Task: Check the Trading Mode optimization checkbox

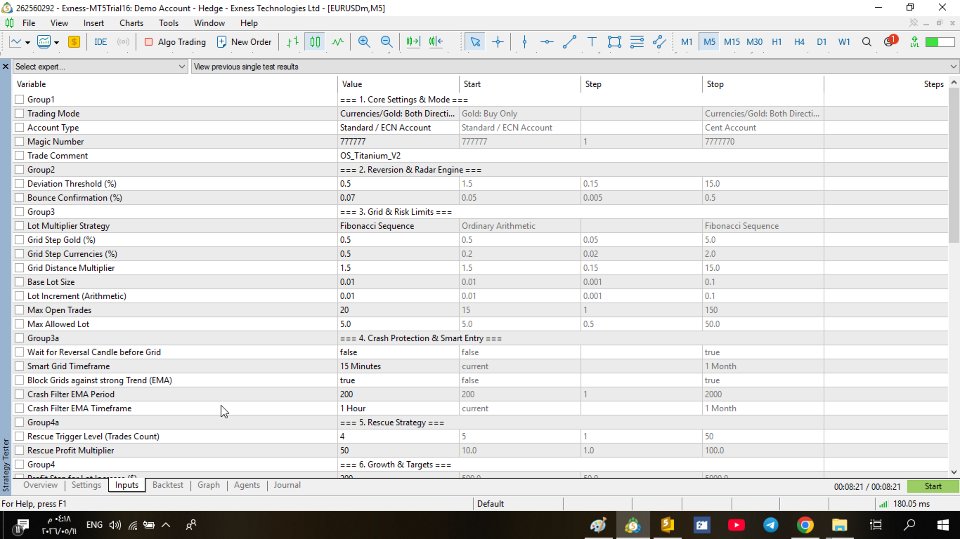Action: coord(20,113)
